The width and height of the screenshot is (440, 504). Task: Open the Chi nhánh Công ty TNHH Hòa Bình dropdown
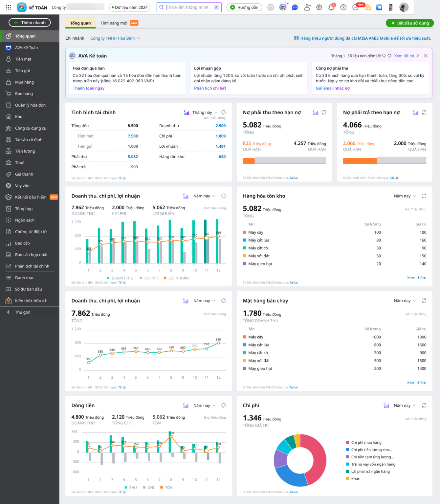(x=115, y=38)
